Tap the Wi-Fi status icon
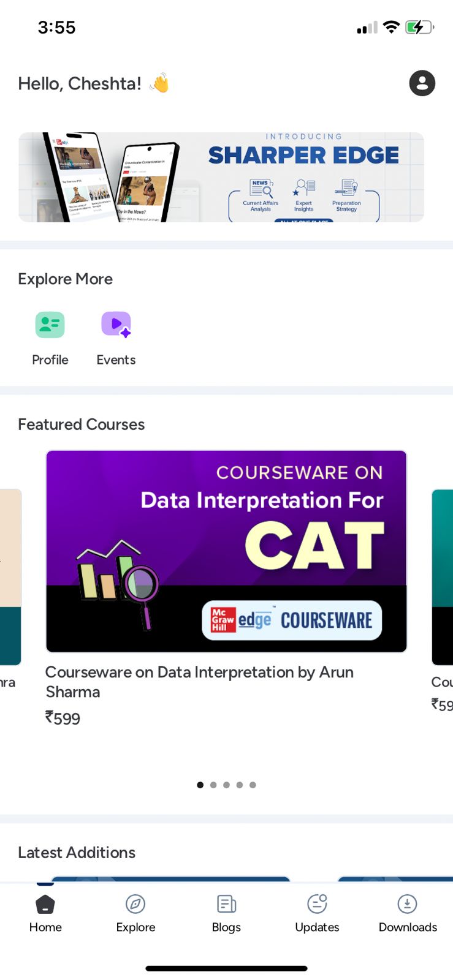The image size is (453, 980). [x=390, y=27]
